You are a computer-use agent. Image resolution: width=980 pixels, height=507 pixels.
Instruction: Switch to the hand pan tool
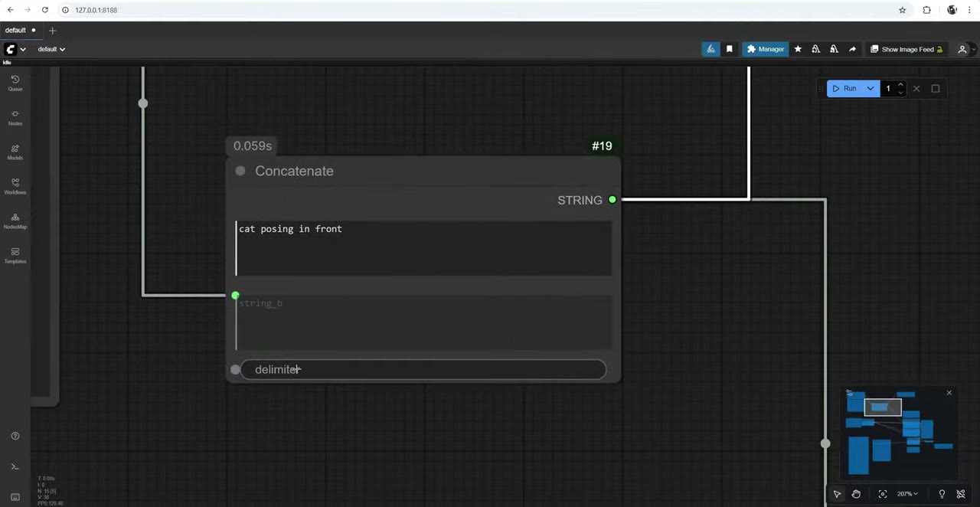tap(856, 494)
